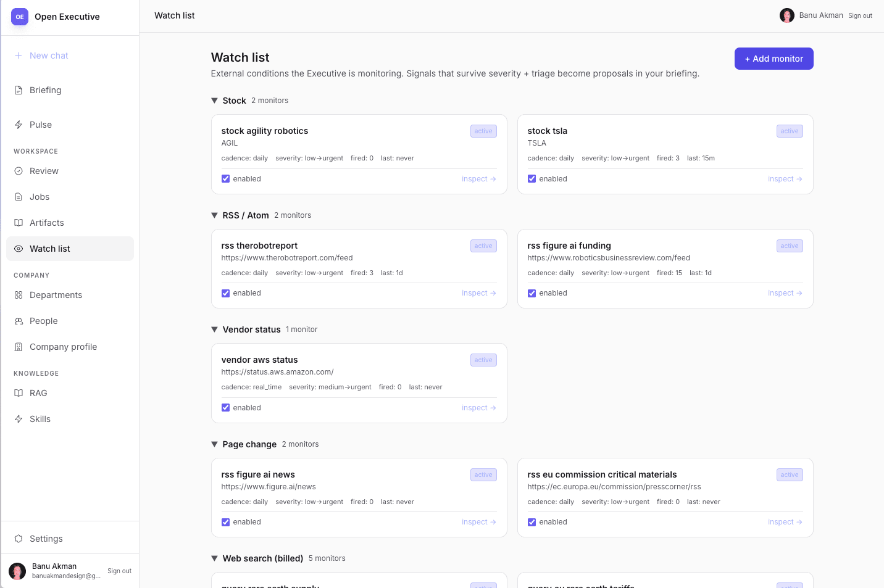Navigate to Jobs
The image size is (884, 588).
tap(70, 197)
